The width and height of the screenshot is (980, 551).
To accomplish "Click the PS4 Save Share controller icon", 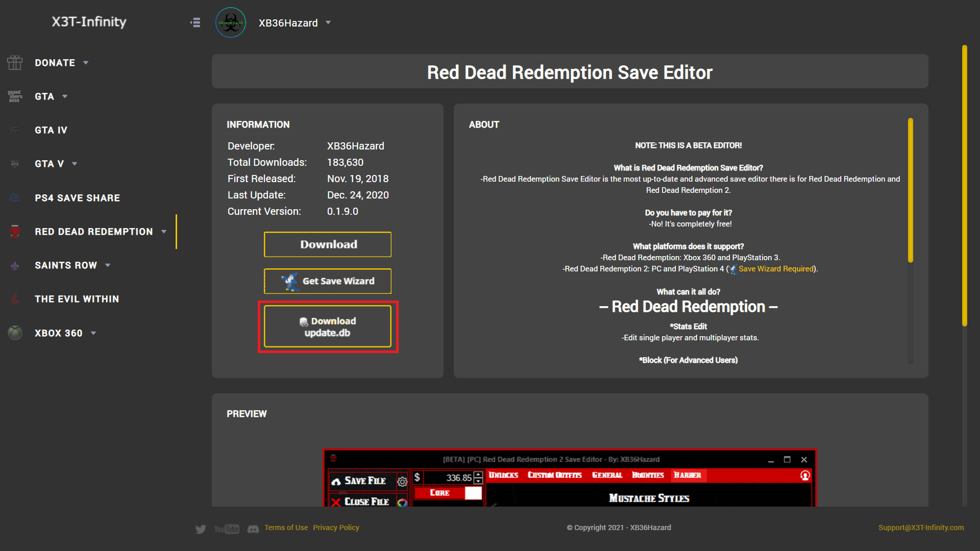I will click(x=15, y=198).
